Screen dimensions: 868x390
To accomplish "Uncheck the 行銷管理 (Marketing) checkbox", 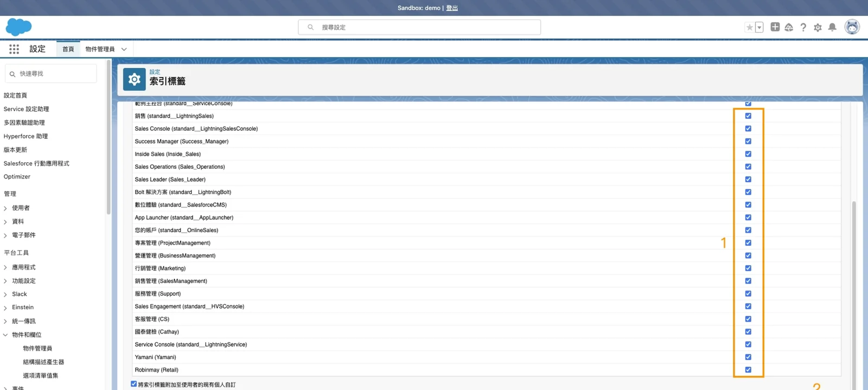I will [748, 268].
